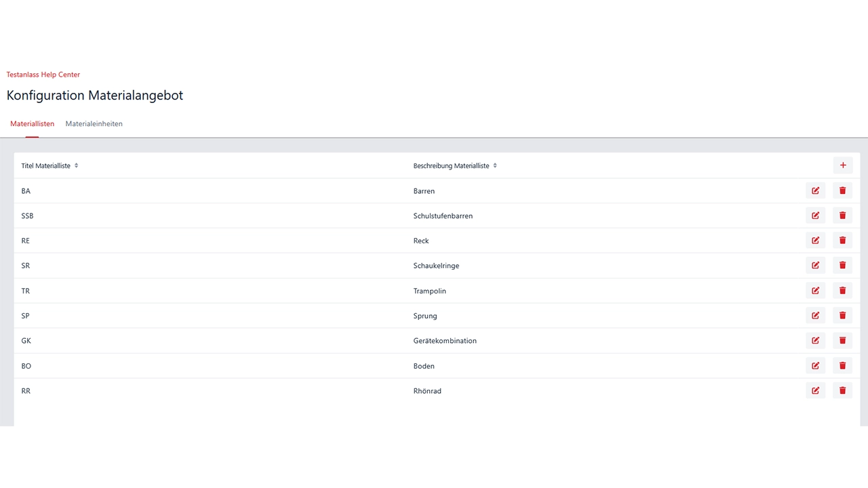Delete the Schaukelringe entry
Viewport: 868px width, 488px height.
842,266
